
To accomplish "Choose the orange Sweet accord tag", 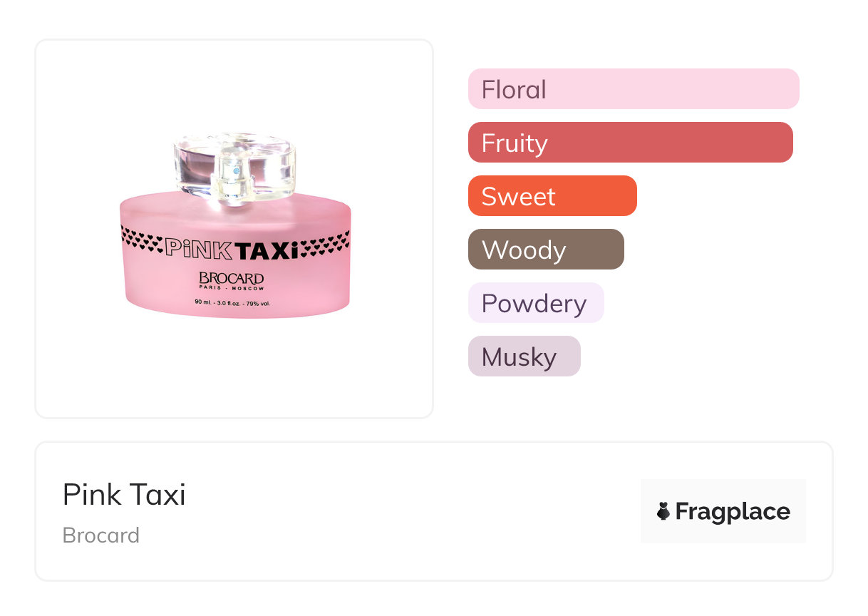I will pos(552,196).
